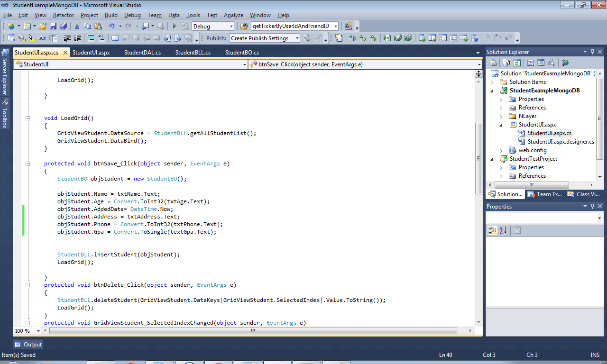Screen dimensions: 607x364
Task: Start debugging with the green play icon
Action: (x=174, y=26)
